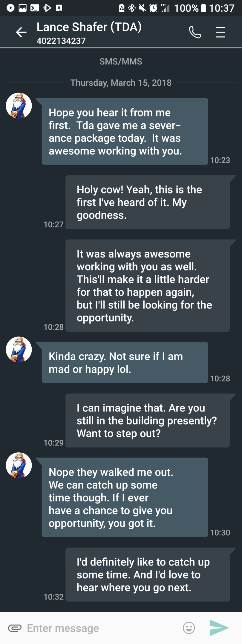Select 'I'd definitely like to catch up' message
This screenshot has height=644, width=242.
[147, 574]
